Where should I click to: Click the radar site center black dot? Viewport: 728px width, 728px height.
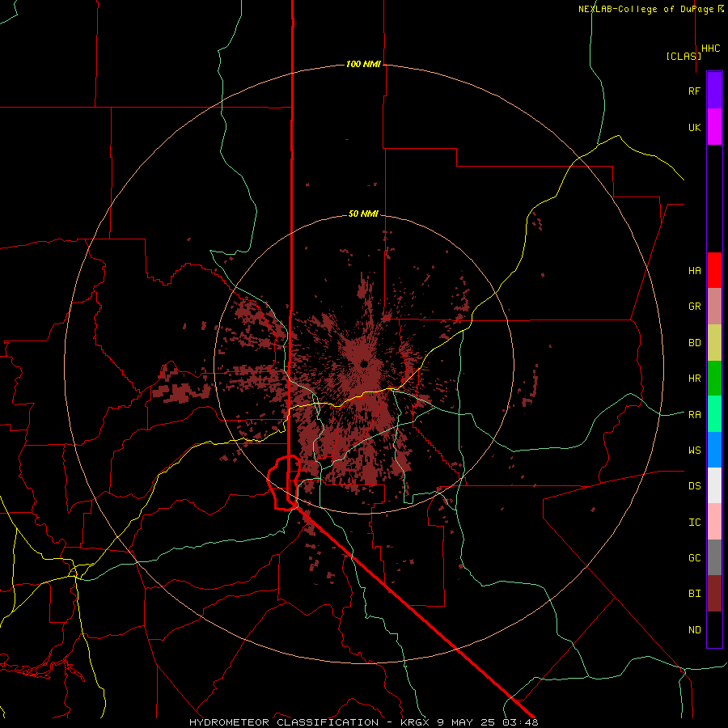(x=364, y=363)
